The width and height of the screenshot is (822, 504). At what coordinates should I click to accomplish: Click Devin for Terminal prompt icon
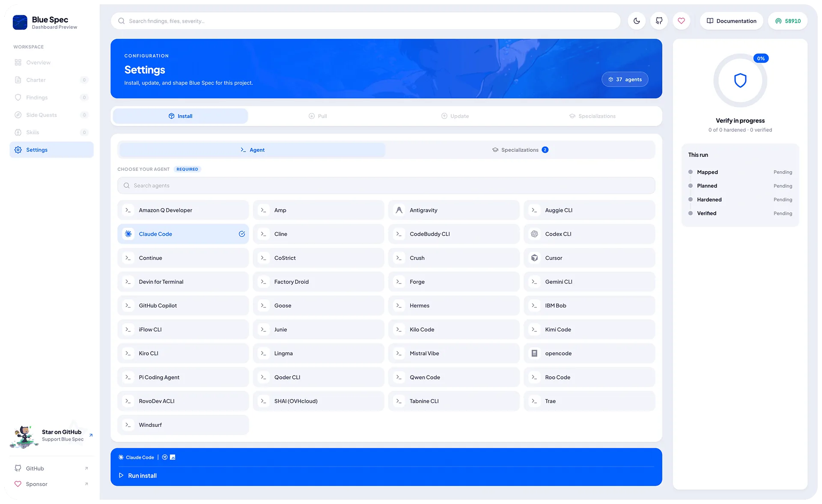coord(128,282)
